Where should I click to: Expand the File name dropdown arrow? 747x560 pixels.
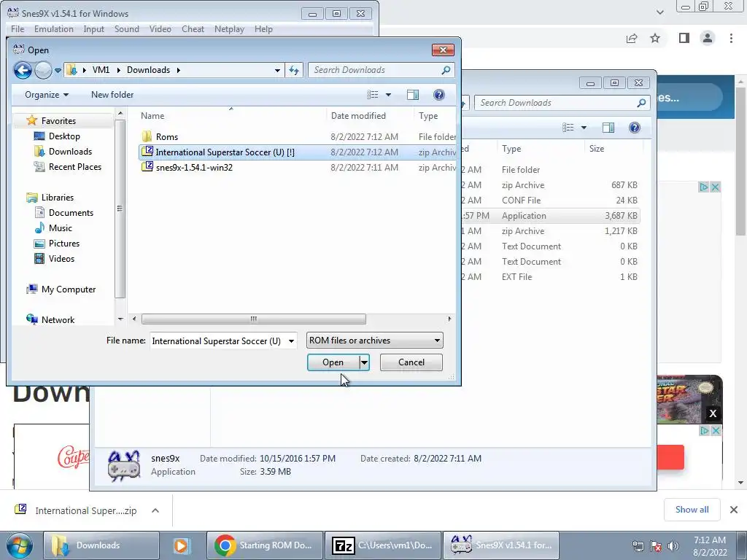tap(291, 341)
